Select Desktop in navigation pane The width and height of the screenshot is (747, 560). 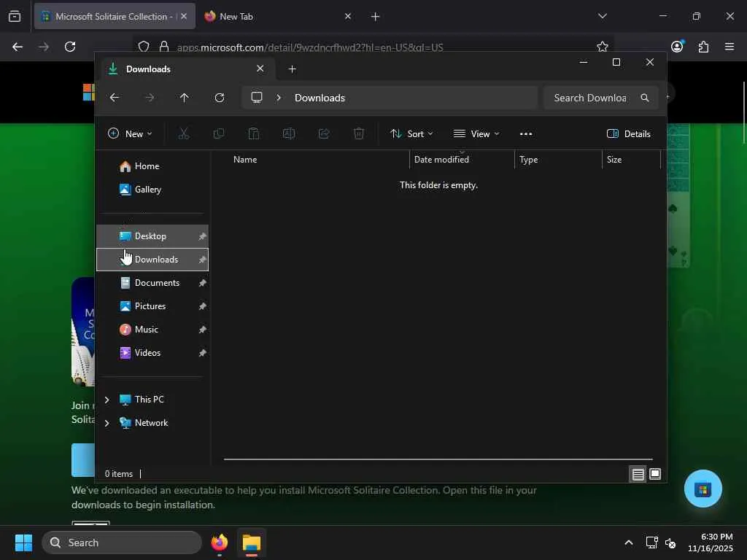152,236
